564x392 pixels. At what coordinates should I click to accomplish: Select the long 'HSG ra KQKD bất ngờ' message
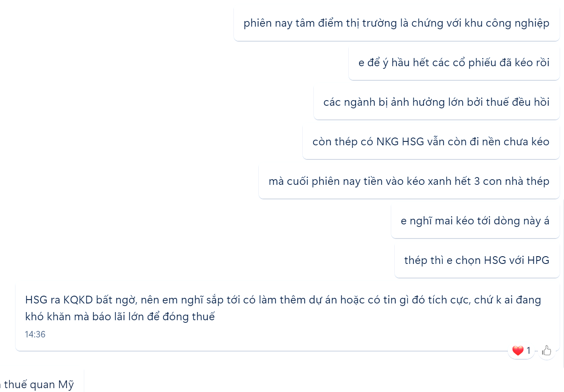coord(288,317)
